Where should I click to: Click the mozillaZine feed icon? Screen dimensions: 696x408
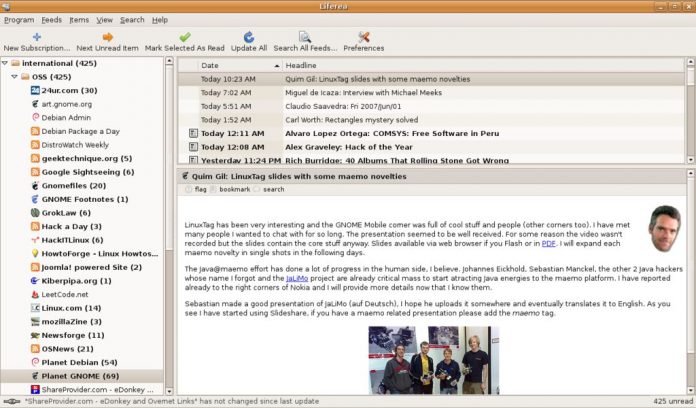pos(35,321)
